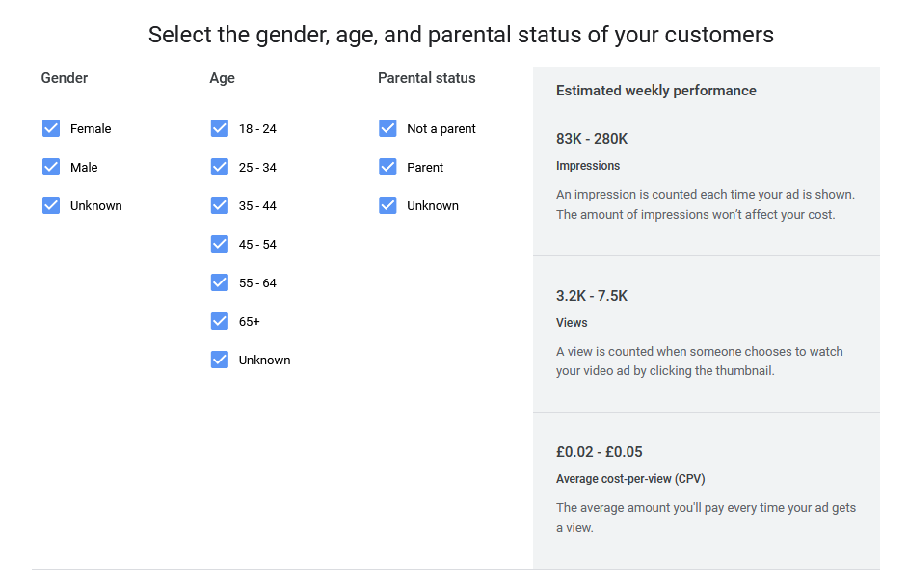Viewport: 908px width, 588px height.
Task: Click the Parental status column heading
Action: tap(426, 78)
